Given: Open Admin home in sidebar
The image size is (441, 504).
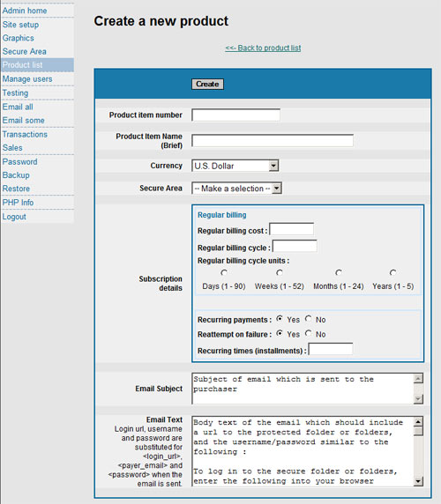Looking at the screenshot, I should pyautogui.click(x=25, y=11).
